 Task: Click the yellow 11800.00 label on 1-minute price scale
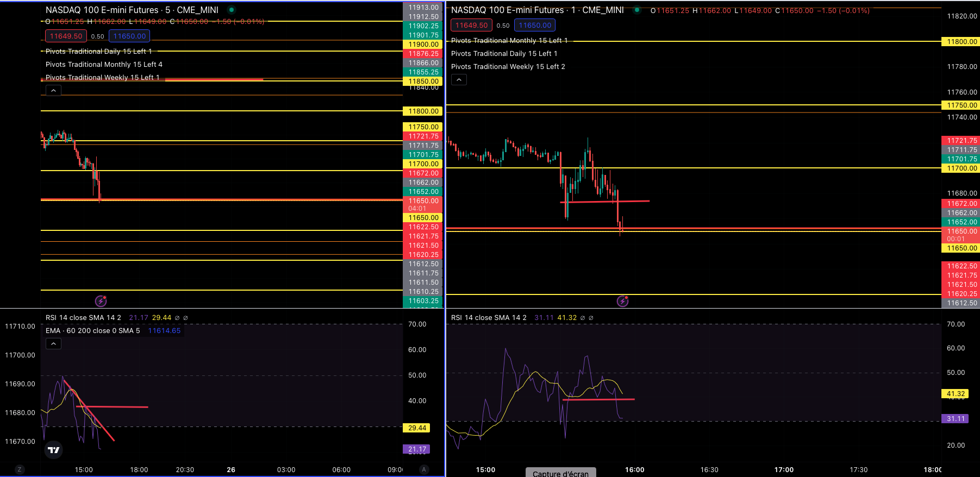coord(961,42)
